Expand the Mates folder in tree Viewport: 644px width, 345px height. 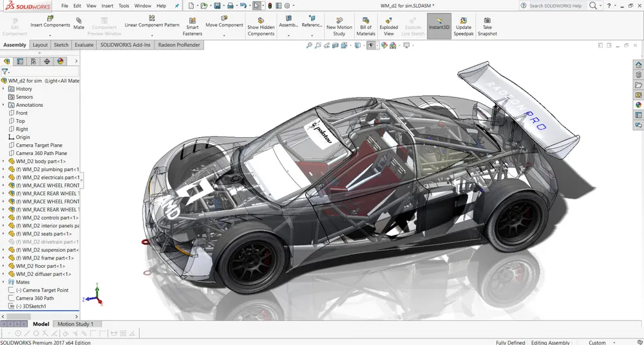coord(4,282)
